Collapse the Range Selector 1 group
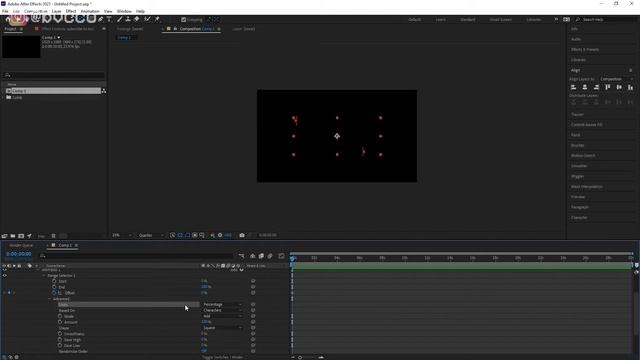This screenshot has height=360, width=640. coord(44,276)
